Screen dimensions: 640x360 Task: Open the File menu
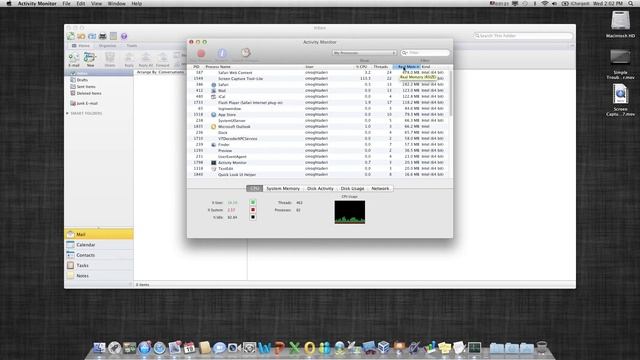click(x=66, y=4)
